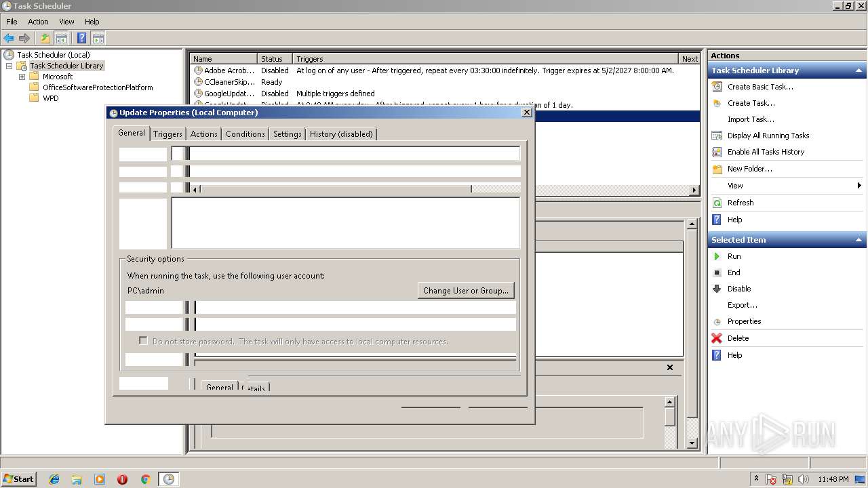
Task: Click the Start button
Action: coord(19,479)
